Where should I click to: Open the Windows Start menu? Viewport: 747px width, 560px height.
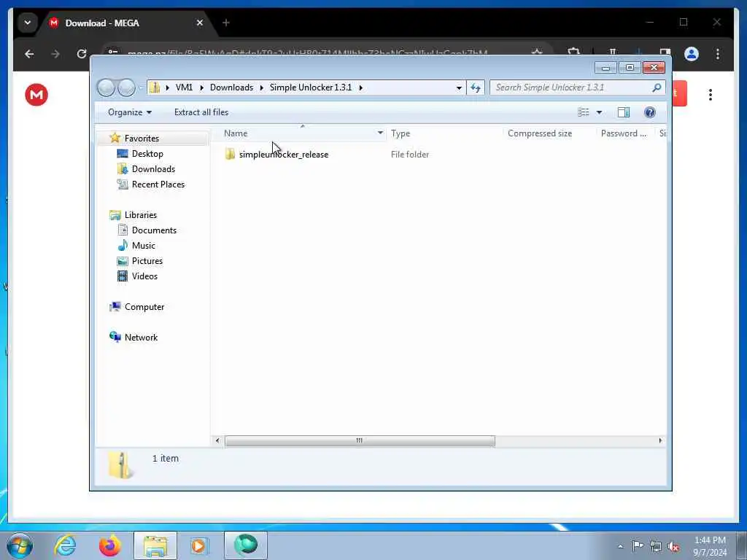click(x=20, y=545)
